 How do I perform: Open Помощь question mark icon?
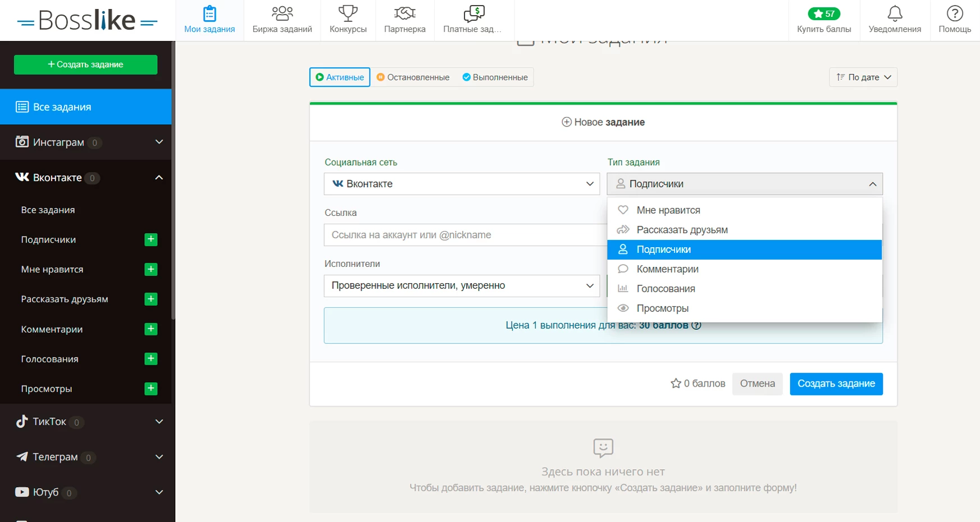point(955,20)
